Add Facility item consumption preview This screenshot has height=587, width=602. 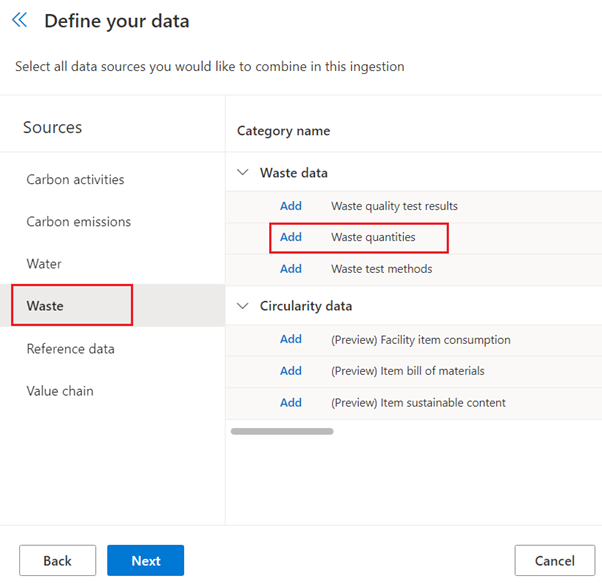pos(291,339)
